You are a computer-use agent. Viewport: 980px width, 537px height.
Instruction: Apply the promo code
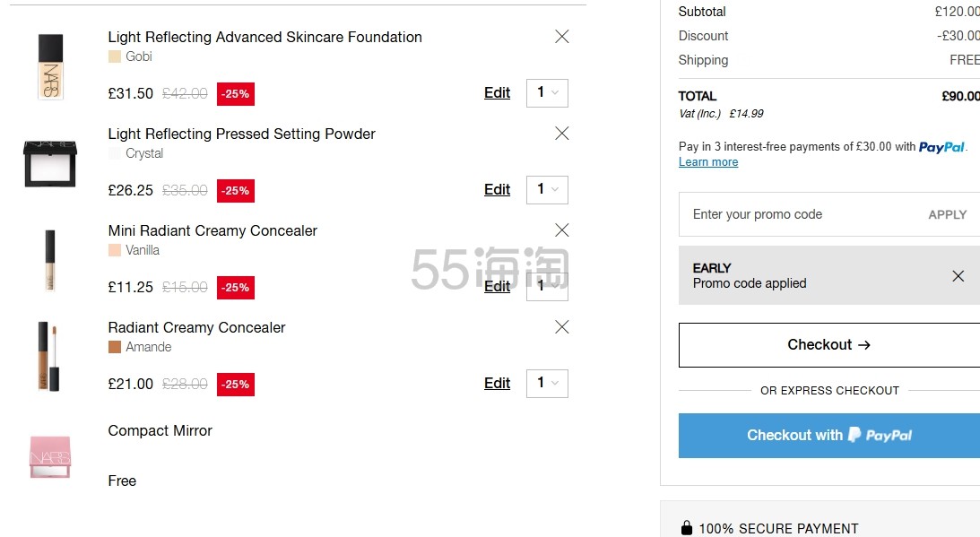947,215
